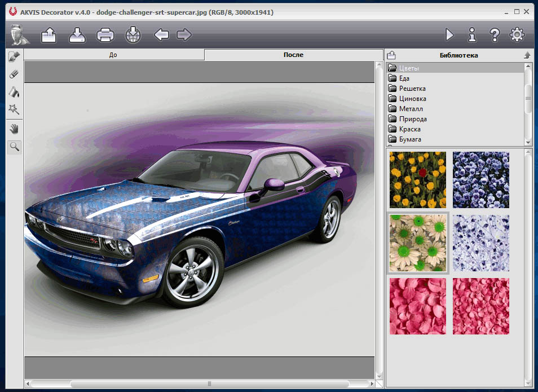Click the open image icon
538x392 pixels.
click(48, 35)
